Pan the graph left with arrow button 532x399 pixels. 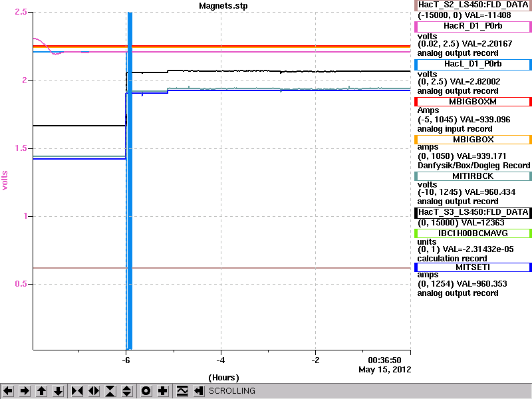(x=8, y=391)
